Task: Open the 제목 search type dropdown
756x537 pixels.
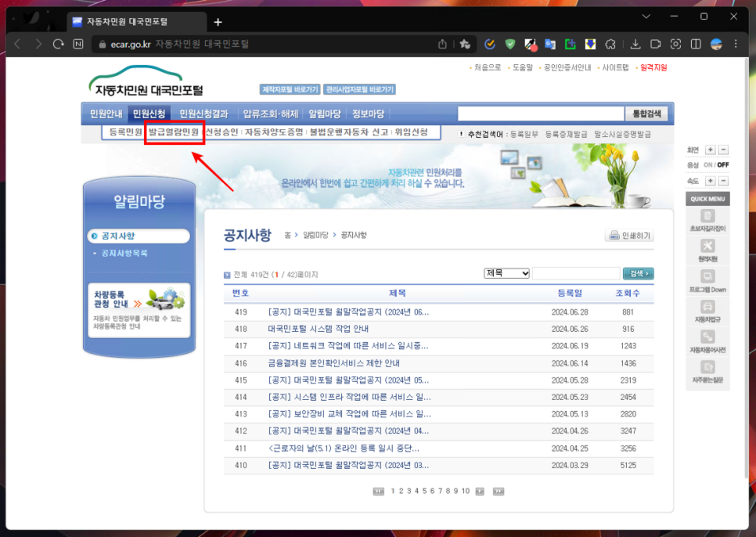Action: coord(506,273)
